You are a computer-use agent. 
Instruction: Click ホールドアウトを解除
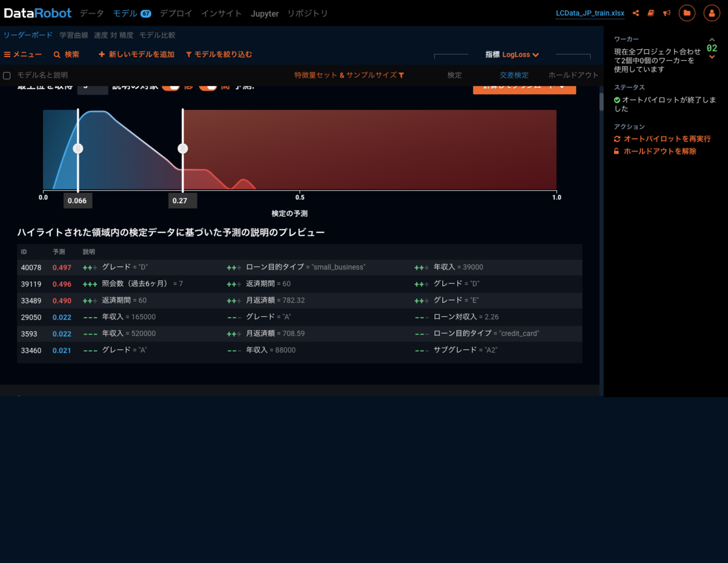click(x=655, y=151)
